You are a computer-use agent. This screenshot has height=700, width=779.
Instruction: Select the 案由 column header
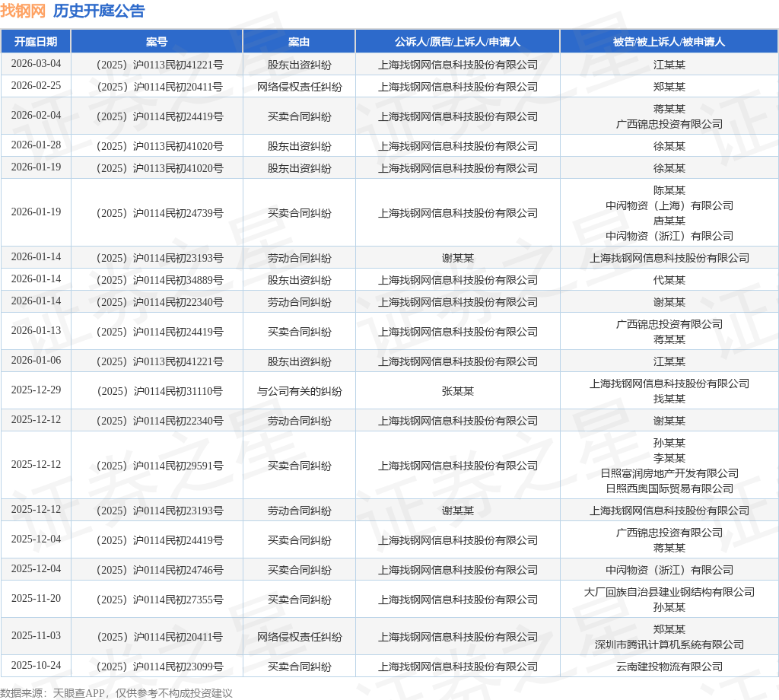coord(299,42)
